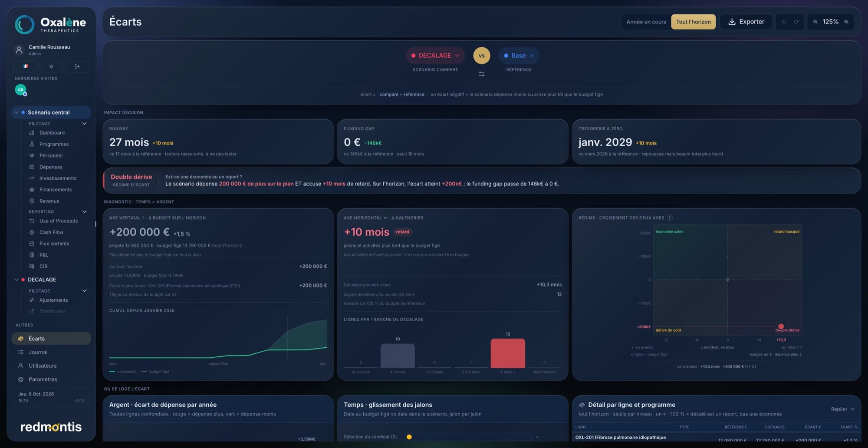Image resolution: width=868 pixels, height=448 pixels.
Task: Open Ajustements under DECALAGE
Action: (x=53, y=300)
